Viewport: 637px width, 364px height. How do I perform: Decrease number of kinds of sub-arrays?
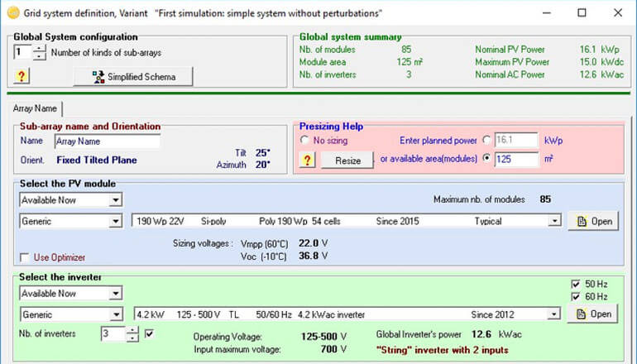click(40, 56)
